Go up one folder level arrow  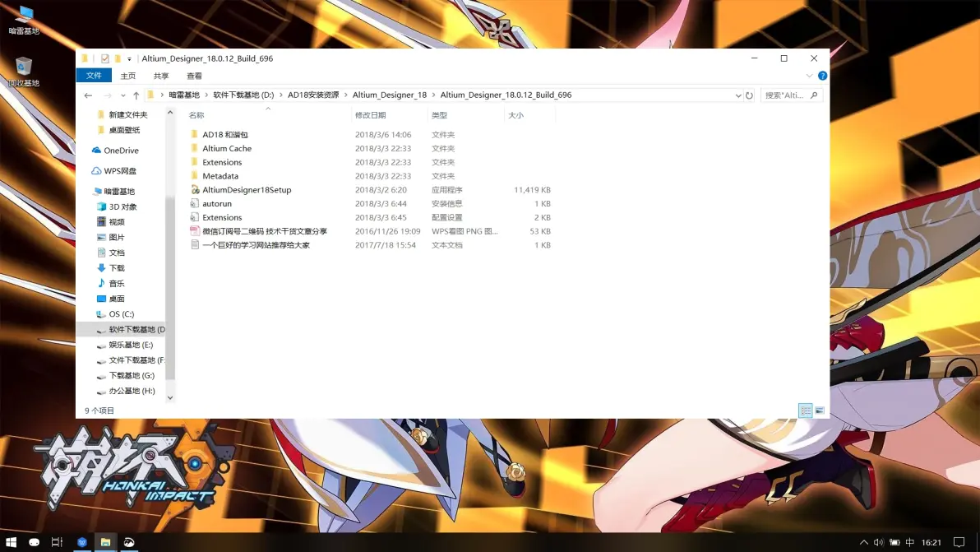tap(136, 95)
